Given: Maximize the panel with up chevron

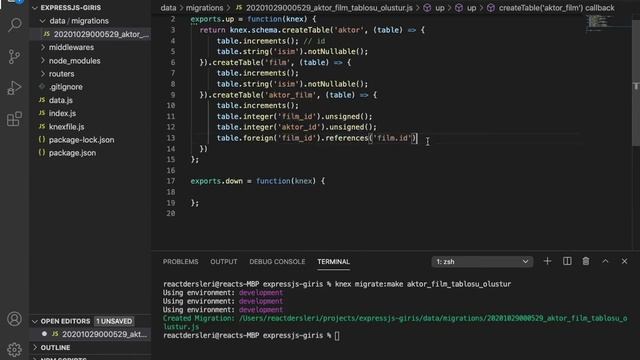Looking at the screenshot, I should coord(605,261).
